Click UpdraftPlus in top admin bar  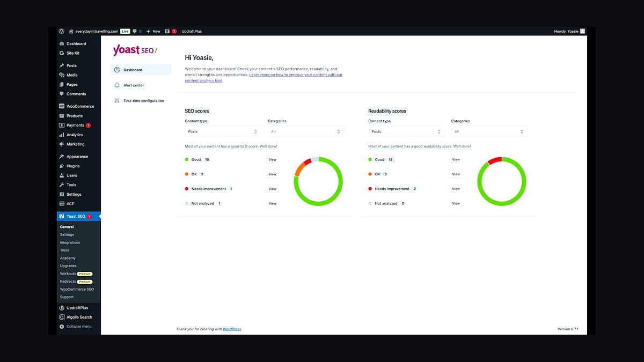click(192, 31)
